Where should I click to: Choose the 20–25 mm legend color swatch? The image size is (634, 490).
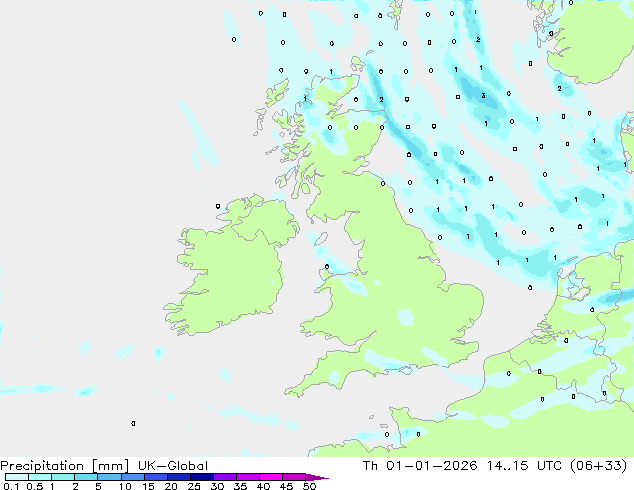pyautogui.click(x=178, y=477)
